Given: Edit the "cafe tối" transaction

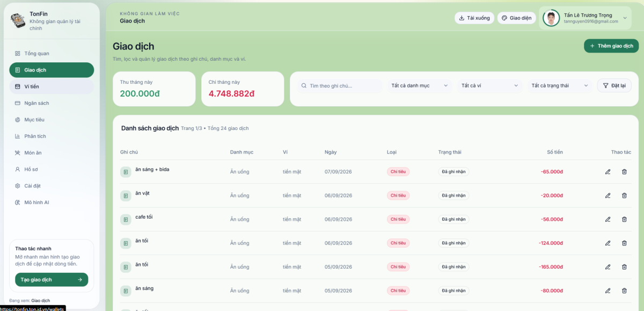Looking at the screenshot, I should 608,219.
